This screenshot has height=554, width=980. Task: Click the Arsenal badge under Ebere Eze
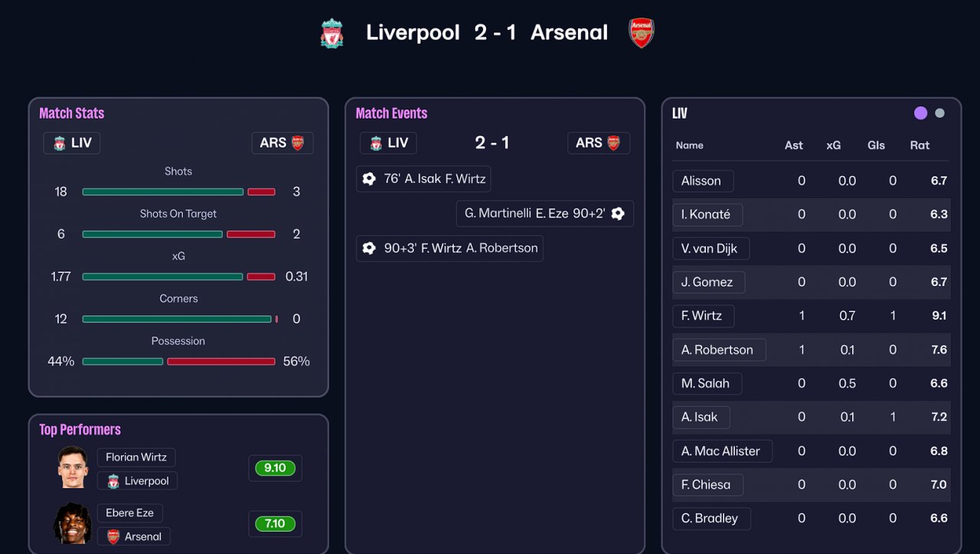(113, 536)
